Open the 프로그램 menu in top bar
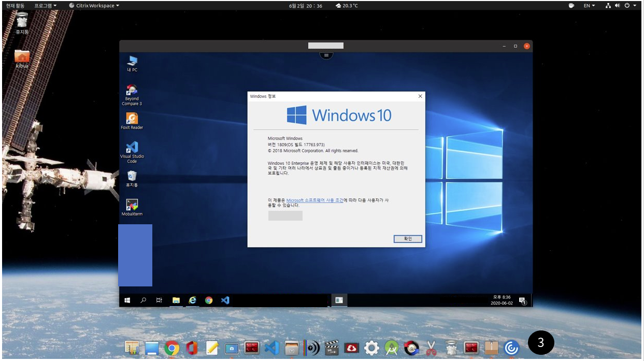The width and height of the screenshot is (644, 361). [46, 6]
